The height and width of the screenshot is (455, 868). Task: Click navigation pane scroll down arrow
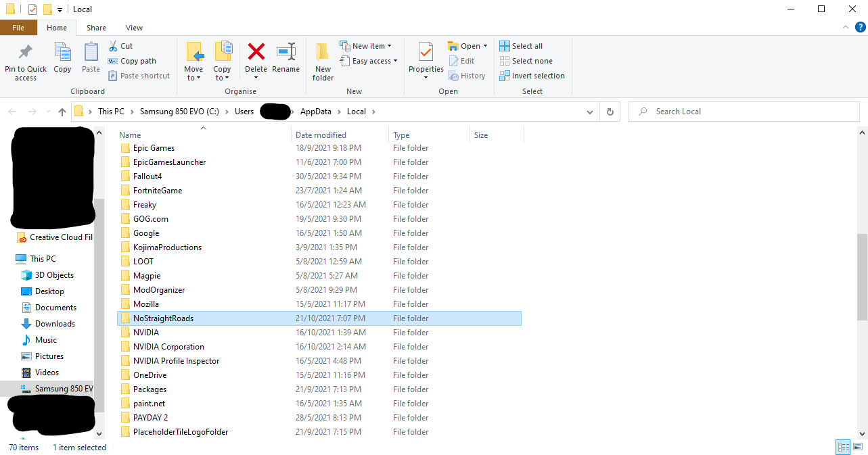tap(99, 433)
